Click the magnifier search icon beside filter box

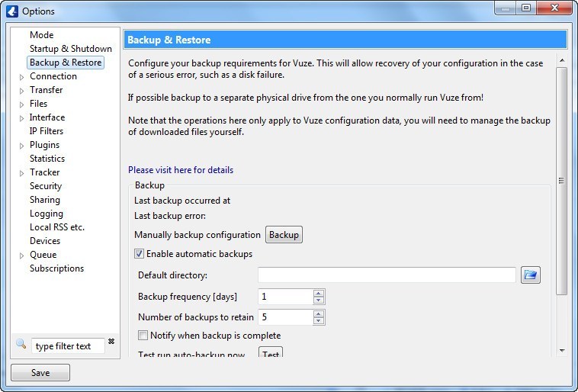21,344
